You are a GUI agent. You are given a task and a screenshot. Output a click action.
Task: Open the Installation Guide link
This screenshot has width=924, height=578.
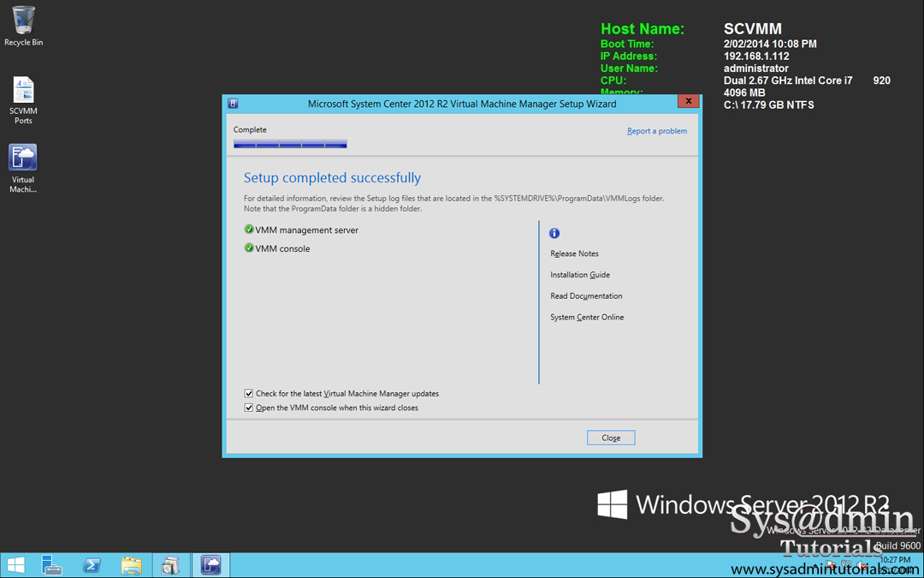tap(580, 275)
